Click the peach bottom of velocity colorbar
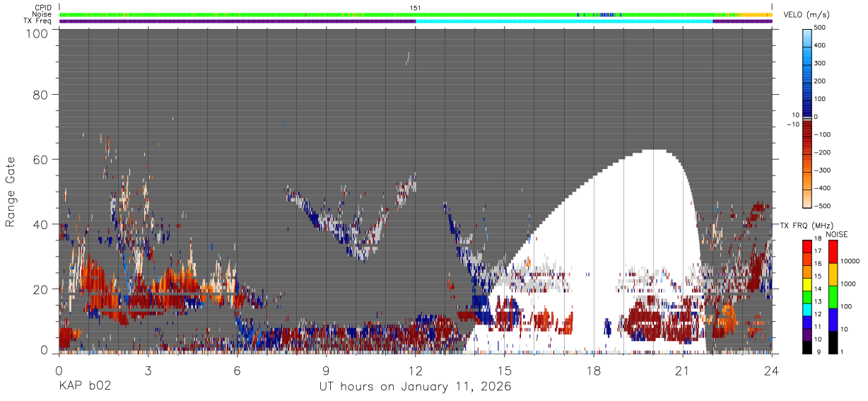The image size is (868, 401). point(807,200)
